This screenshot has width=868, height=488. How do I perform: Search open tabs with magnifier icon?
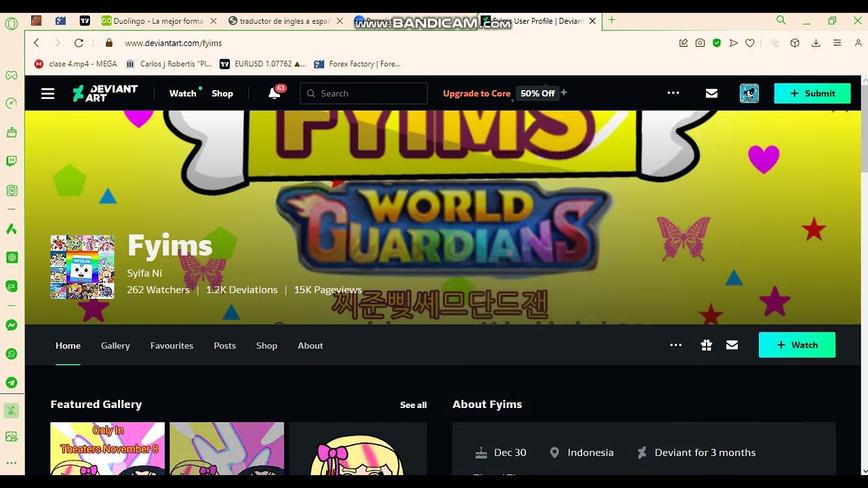tap(781, 20)
